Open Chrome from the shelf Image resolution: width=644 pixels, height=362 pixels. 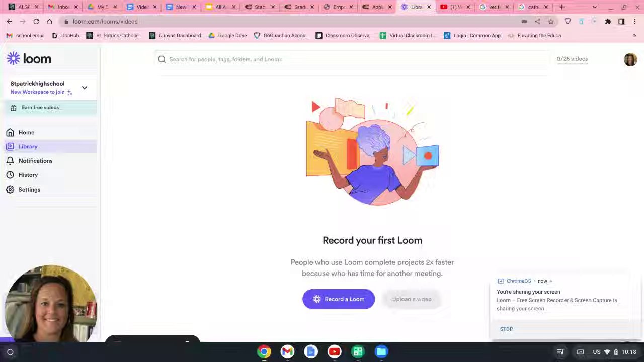[x=264, y=352]
